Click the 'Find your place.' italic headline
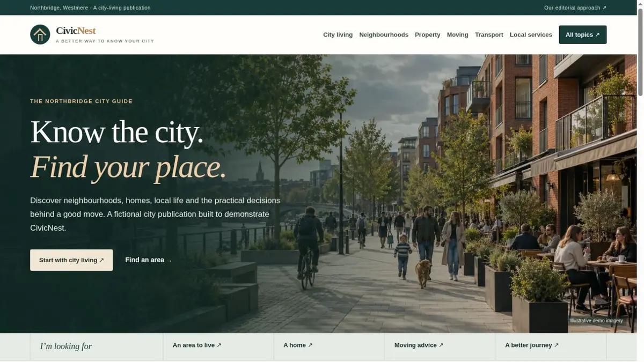 coord(128,167)
